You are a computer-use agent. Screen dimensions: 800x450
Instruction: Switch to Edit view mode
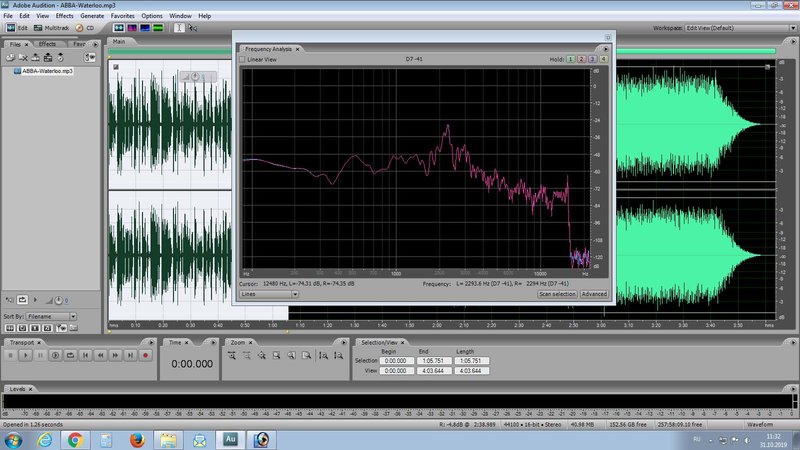click(17, 28)
